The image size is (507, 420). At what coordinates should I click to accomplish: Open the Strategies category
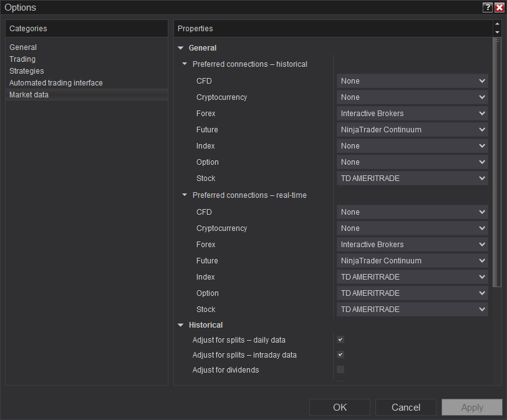pyautogui.click(x=27, y=71)
